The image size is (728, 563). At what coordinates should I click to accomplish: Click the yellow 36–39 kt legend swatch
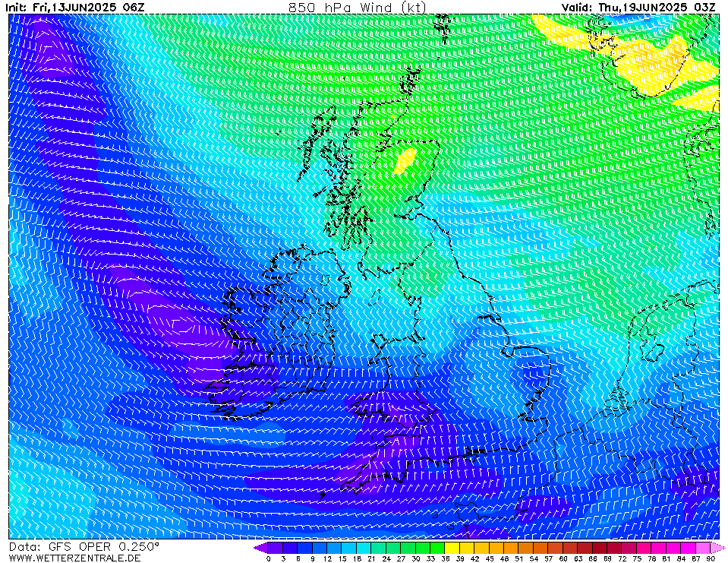coord(452,548)
